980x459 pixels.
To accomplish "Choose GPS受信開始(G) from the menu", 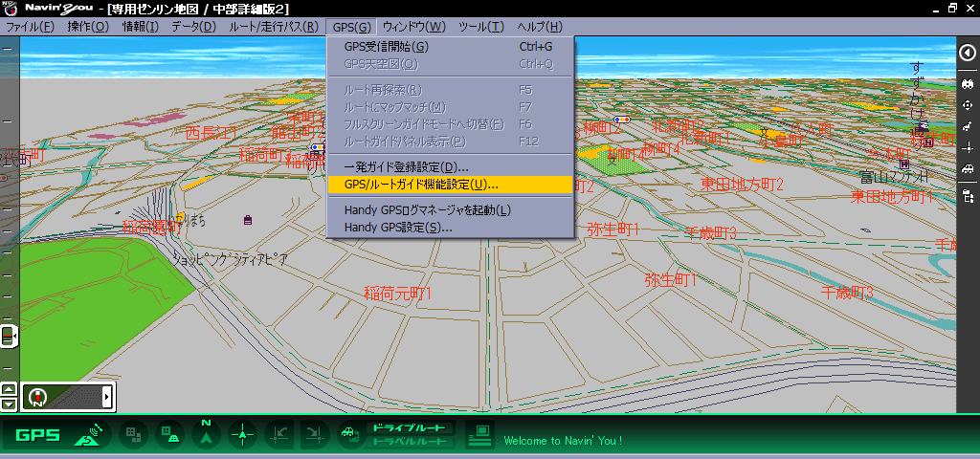I will pyautogui.click(x=450, y=47).
